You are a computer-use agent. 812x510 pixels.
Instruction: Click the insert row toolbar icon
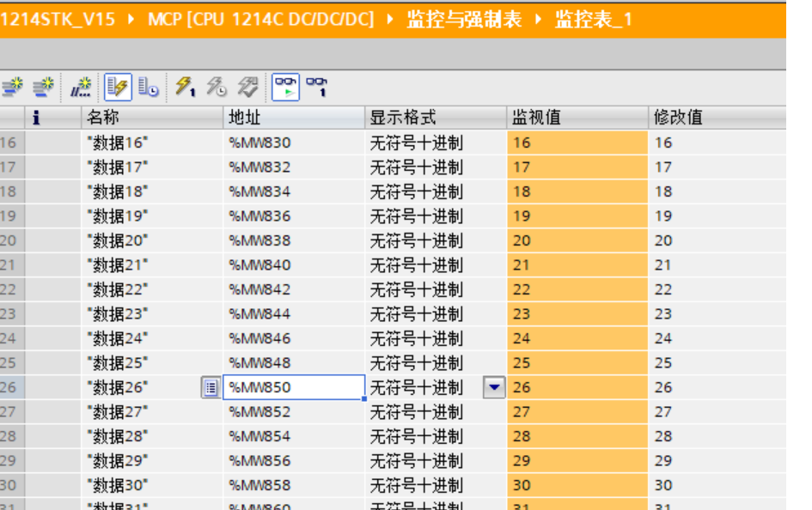click(12, 87)
